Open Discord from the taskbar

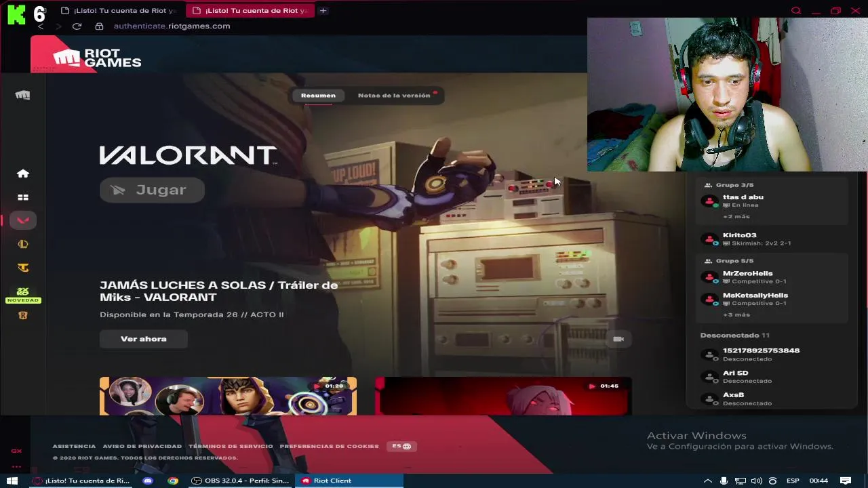click(148, 481)
